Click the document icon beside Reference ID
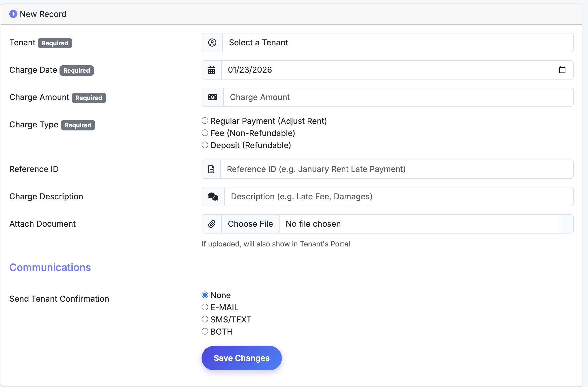This screenshot has width=588, height=387. click(x=211, y=169)
